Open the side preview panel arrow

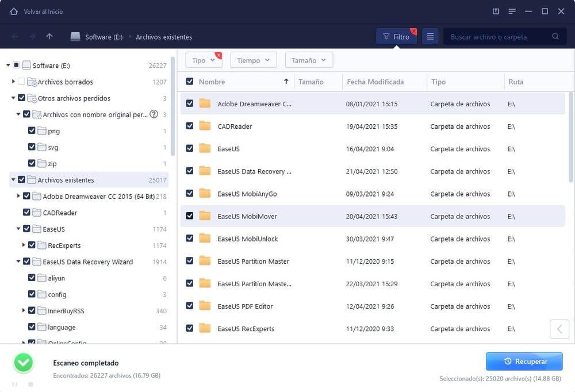click(559, 329)
